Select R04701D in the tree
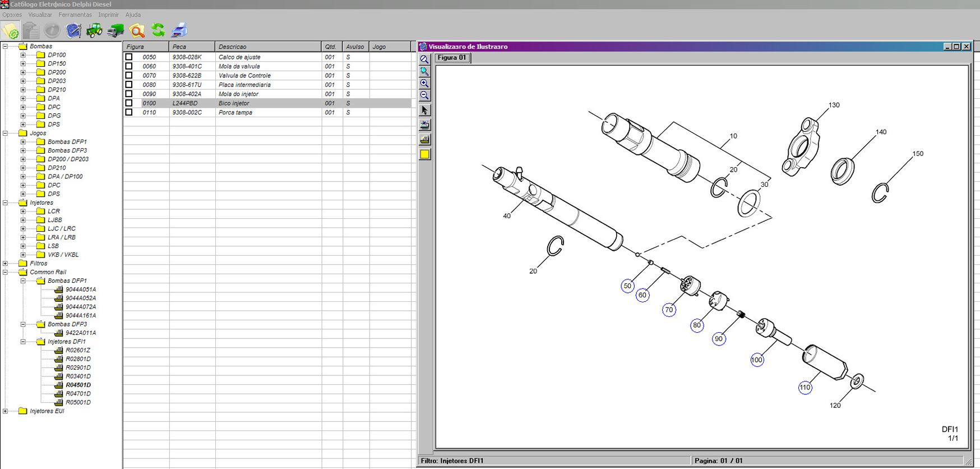The width and height of the screenshot is (980, 469). 78,394
